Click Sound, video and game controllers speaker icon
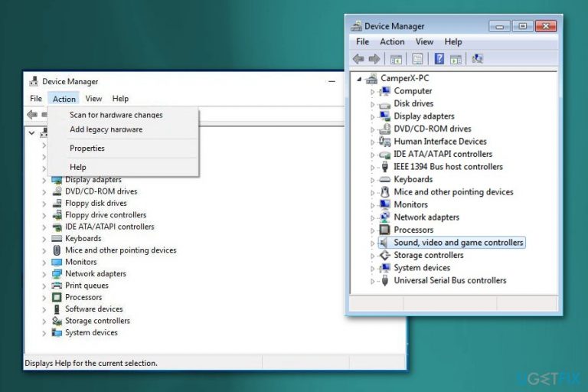Viewport: 588px width, 392px height. coord(384,243)
